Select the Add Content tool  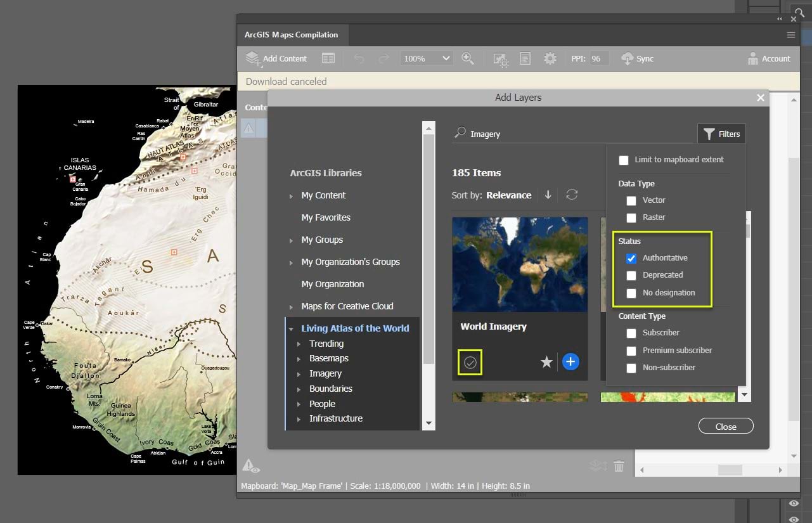[x=275, y=58]
